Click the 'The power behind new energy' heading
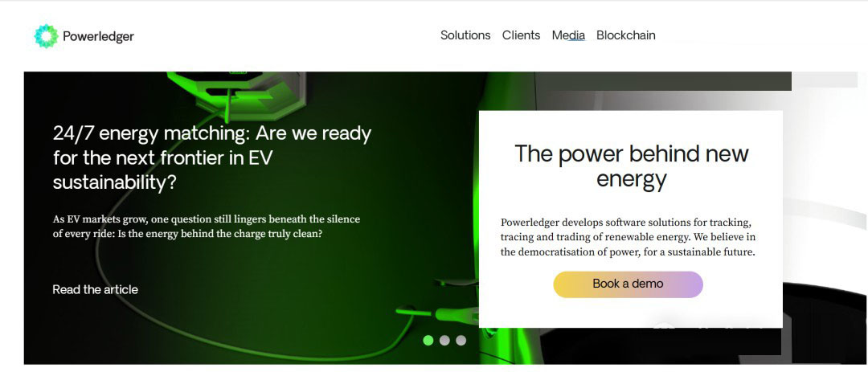 (631, 166)
